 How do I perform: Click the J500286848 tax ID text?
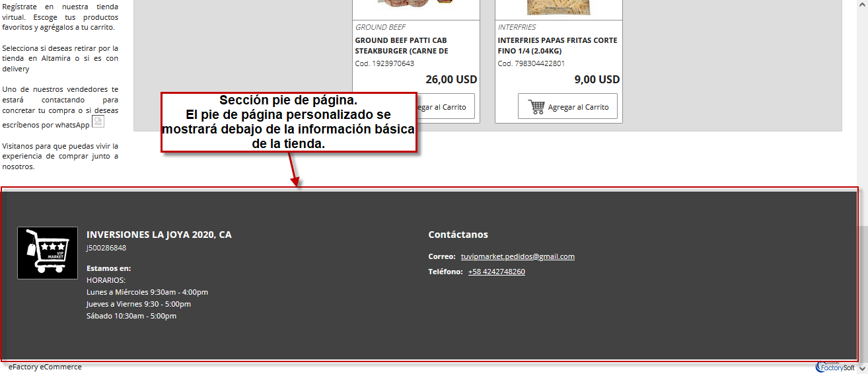pyautogui.click(x=106, y=248)
